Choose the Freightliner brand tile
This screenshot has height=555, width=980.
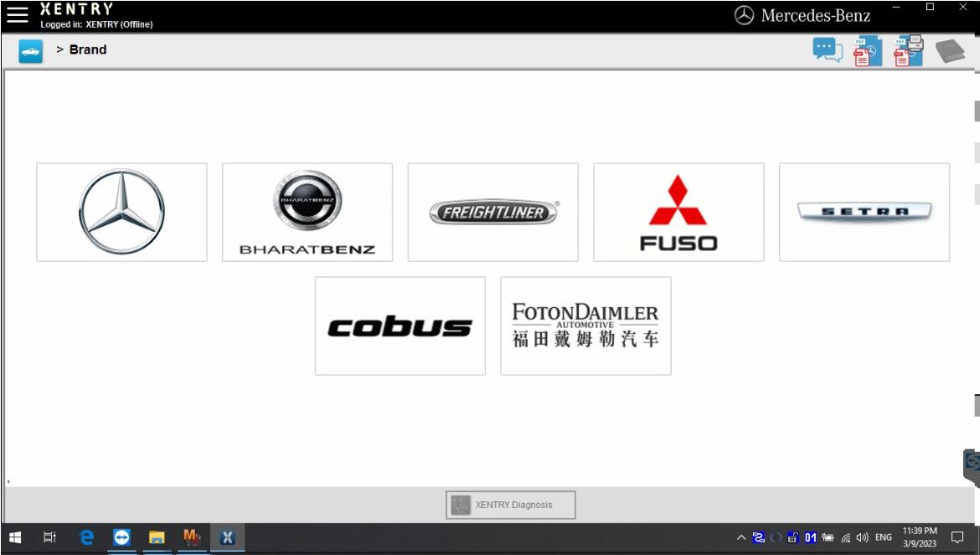click(493, 213)
